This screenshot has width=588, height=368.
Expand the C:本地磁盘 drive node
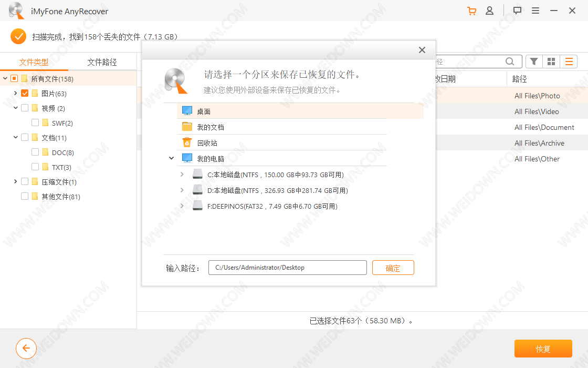point(182,175)
